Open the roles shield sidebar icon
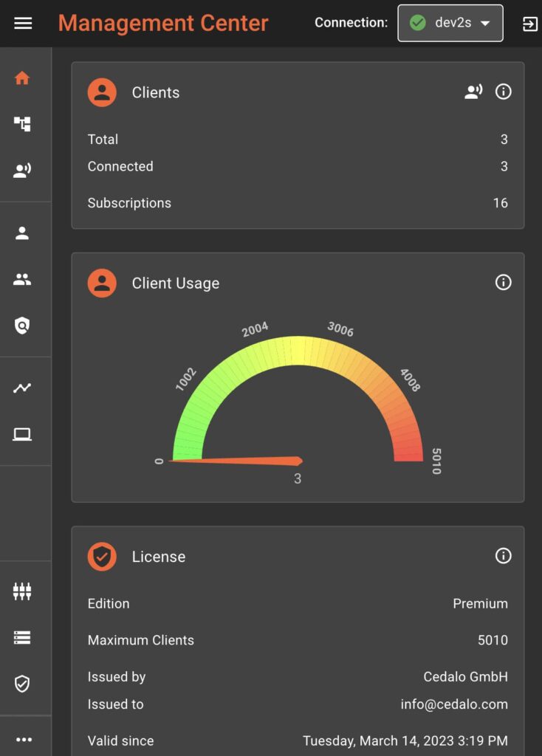 point(22,326)
